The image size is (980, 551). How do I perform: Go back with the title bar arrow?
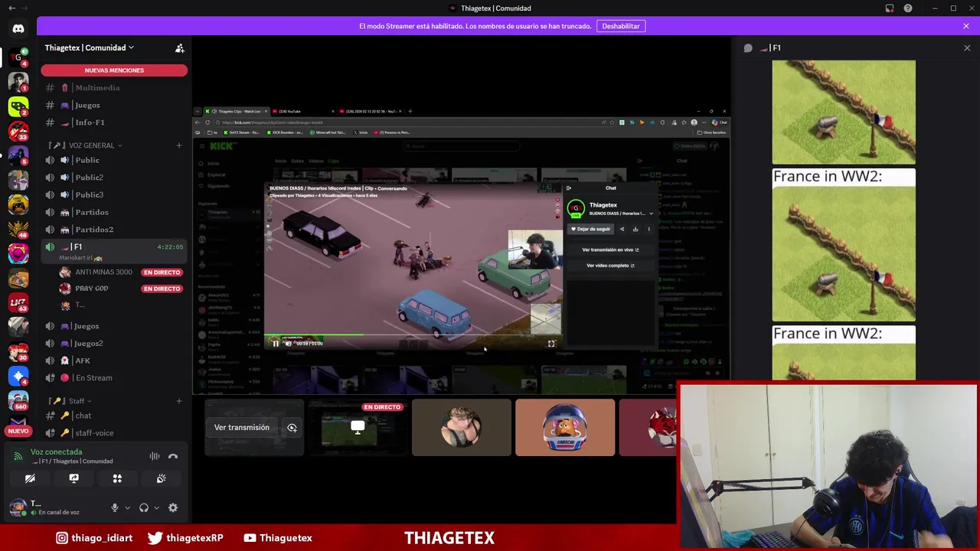[x=11, y=8]
